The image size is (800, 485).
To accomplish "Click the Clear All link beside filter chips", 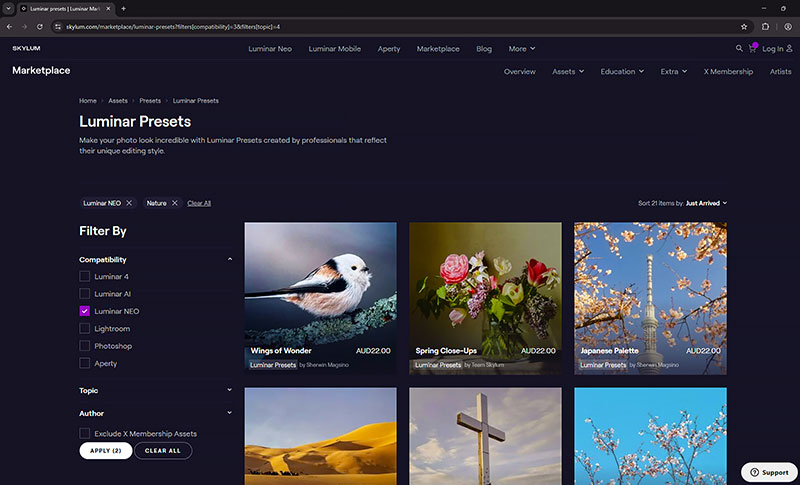I will coord(199,203).
